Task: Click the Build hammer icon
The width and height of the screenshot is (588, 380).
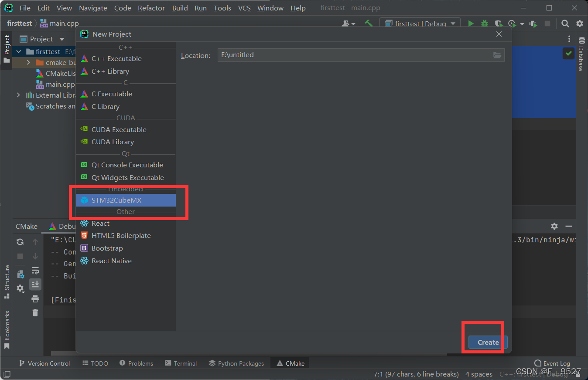Action: (369, 24)
